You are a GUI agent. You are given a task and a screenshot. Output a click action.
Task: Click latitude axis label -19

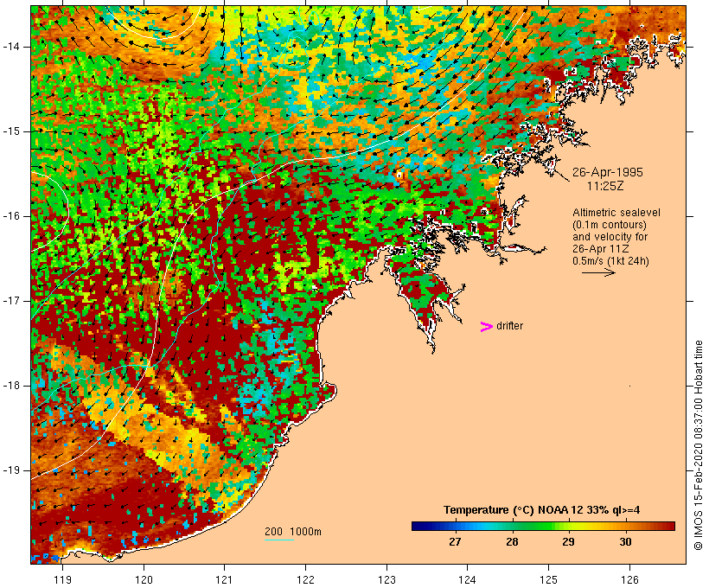click(11, 470)
